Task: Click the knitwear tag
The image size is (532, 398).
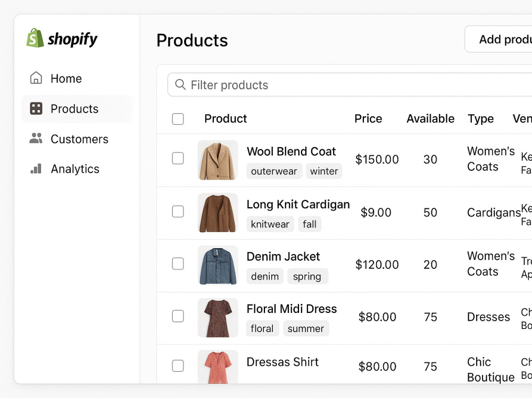Action: (x=270, y=224)
